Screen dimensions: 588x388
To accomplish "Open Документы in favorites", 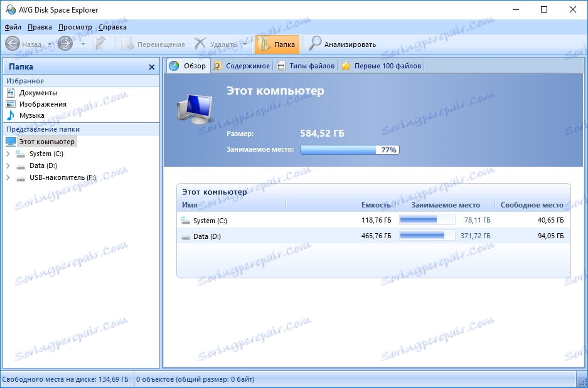I will click(x=38, y=93).
